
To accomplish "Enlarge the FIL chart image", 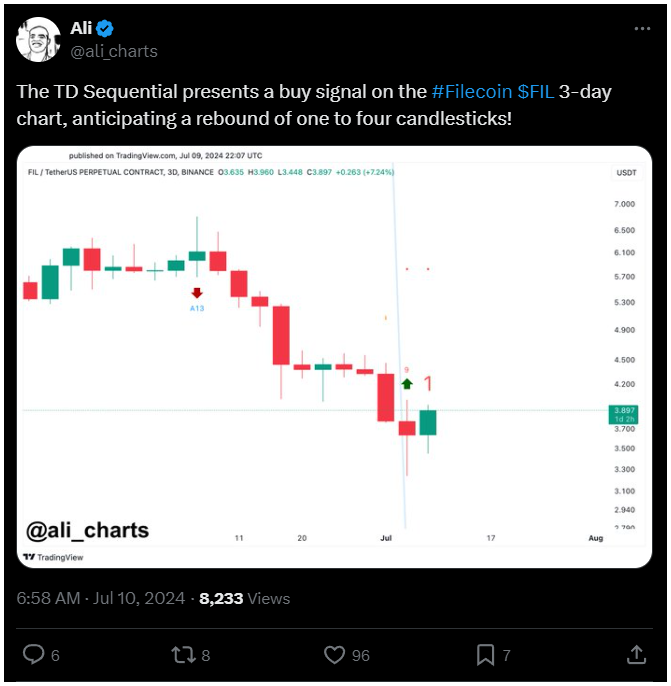I will point(334,357).
